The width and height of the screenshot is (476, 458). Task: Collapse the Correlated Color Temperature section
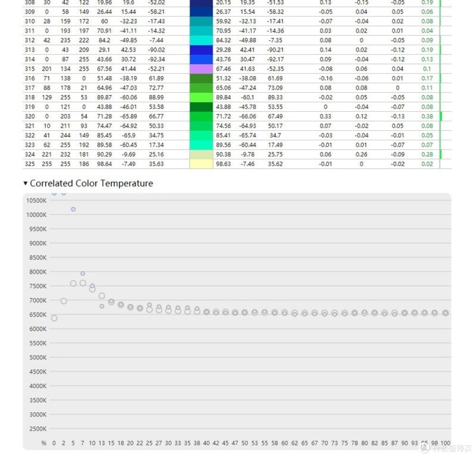26,184
